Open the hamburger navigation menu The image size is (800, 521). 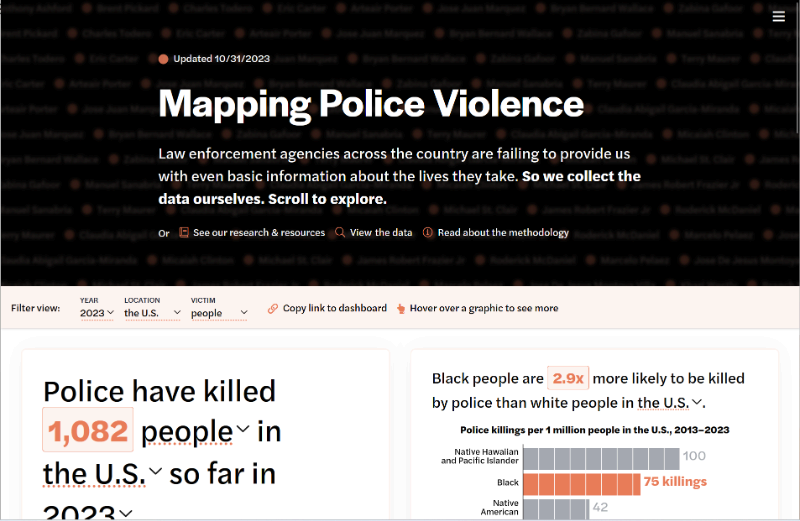tap(779, 16)
